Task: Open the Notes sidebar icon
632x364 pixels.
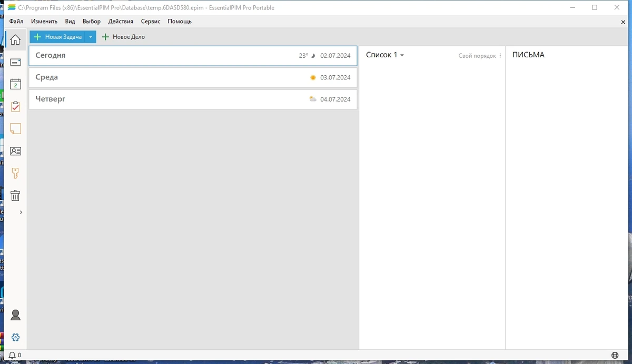Action: pyautogui.click(x=15, y=129)
